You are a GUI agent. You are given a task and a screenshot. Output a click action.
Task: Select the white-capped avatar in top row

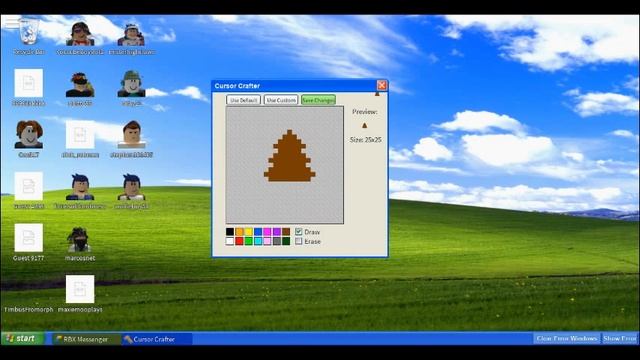(131, 35)
